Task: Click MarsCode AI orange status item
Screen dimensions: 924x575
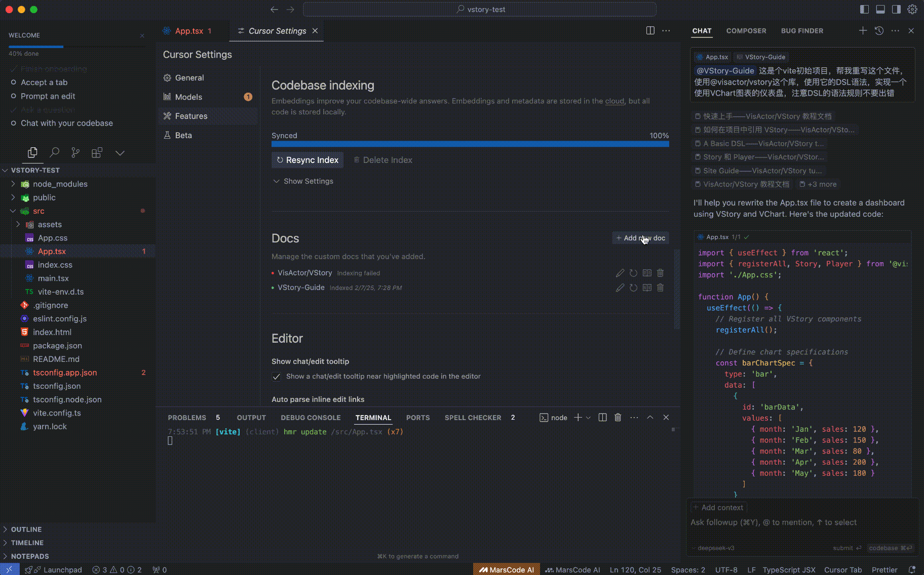Action: click(x=507, y=569)
